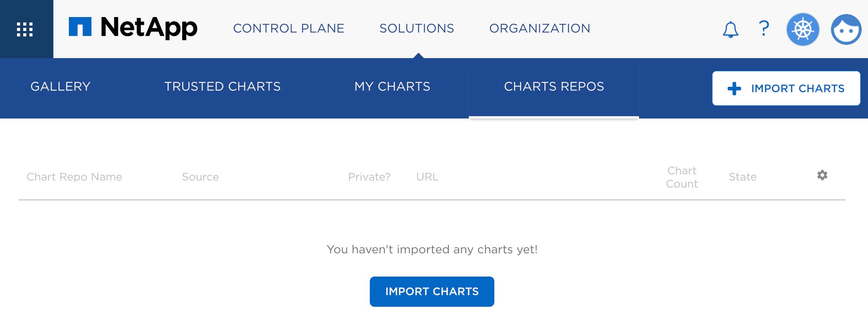868x330 pixels.
Task: Sort by Chart Repo Name column
Action: [74, 177]
